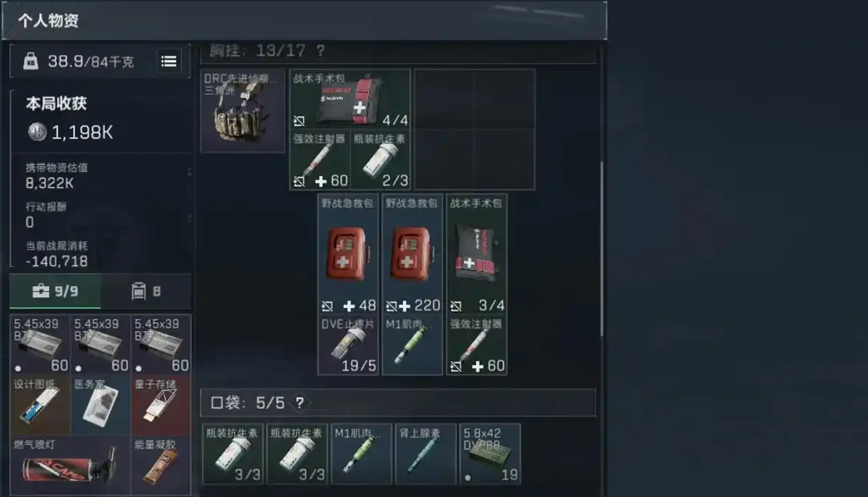Click the 野战急救包 showing 220 health

coord(413,254)
